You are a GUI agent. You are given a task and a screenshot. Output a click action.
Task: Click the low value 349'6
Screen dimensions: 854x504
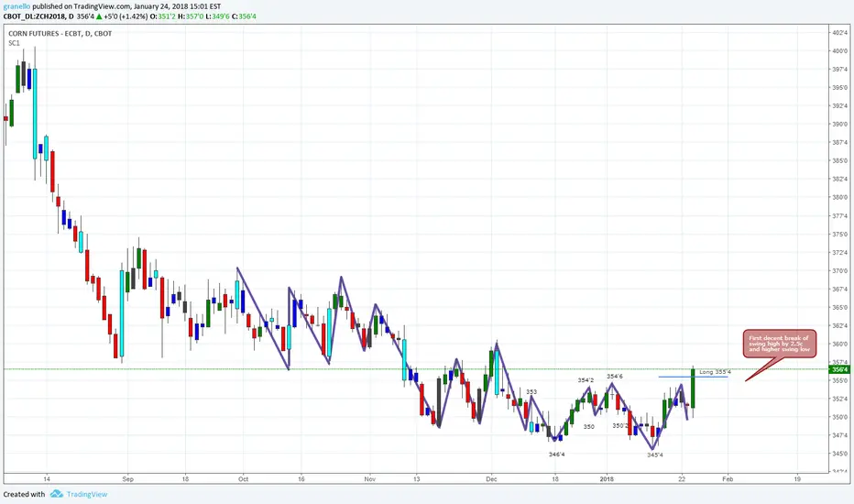220,16
